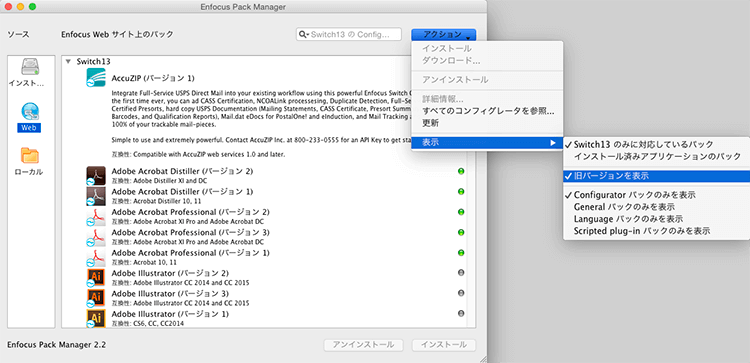Click Adobe Acrobat Distiller version 1 icon
Screen dimensions: 750x363
click(x=96, y=197)
